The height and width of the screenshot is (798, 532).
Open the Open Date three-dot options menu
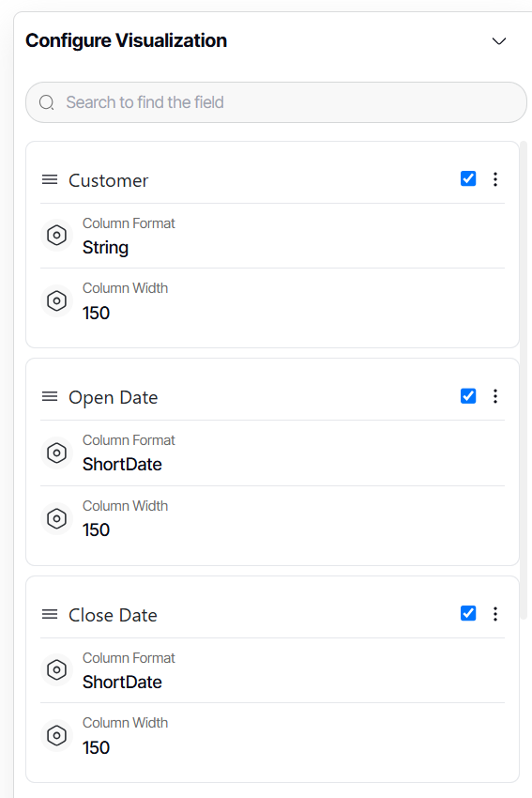494,396
